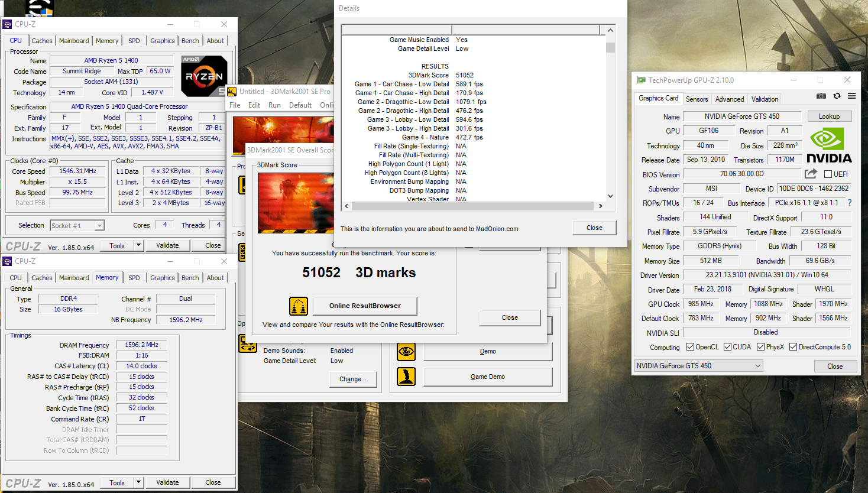The height and width of the screenshot is (493, 868).
Task: Switch to Mainboard tab in top CPU-Z
Action: [x=74, y=41]
